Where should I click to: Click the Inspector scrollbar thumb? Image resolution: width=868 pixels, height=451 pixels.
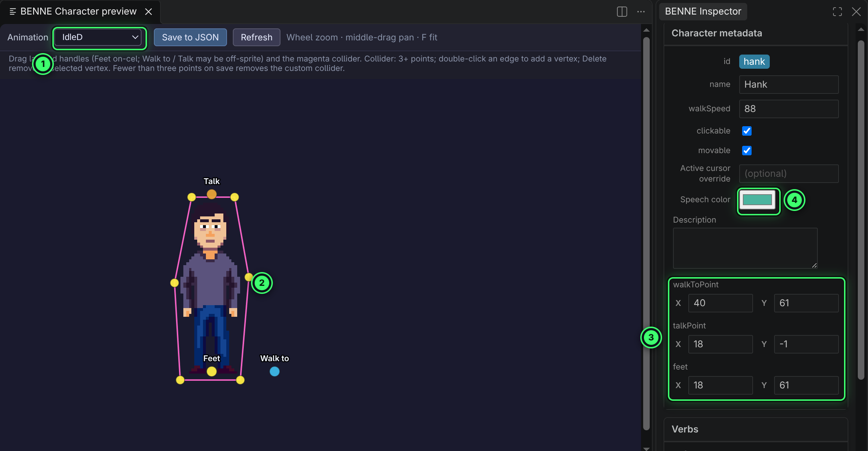861,209
